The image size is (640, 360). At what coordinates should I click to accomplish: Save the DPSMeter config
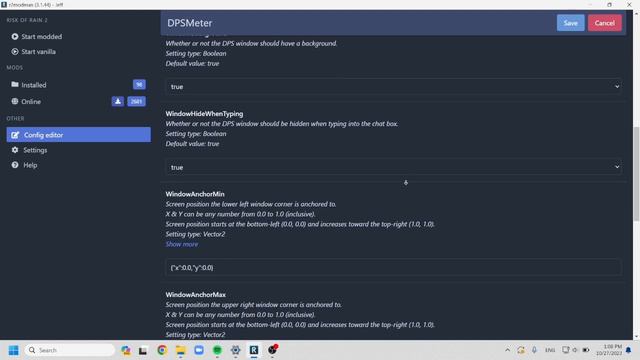tap(570, 23)
